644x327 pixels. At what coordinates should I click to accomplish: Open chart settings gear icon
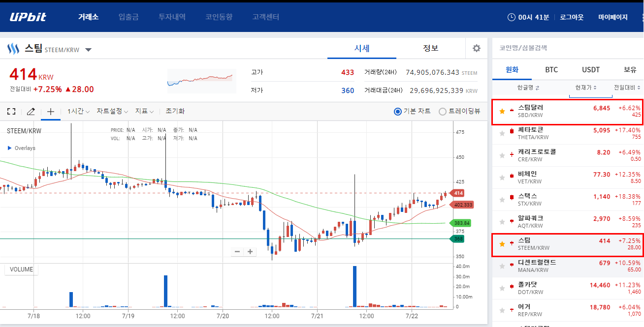[x=476, y=48]
